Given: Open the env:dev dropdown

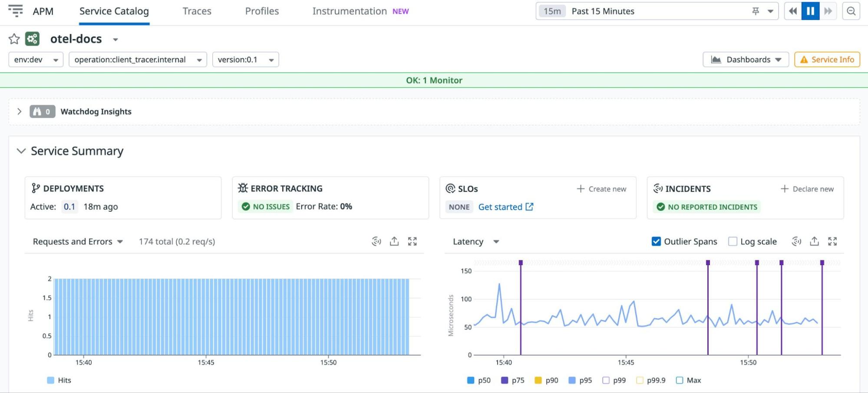Looking at the screenshot, I should coord(36,60).
